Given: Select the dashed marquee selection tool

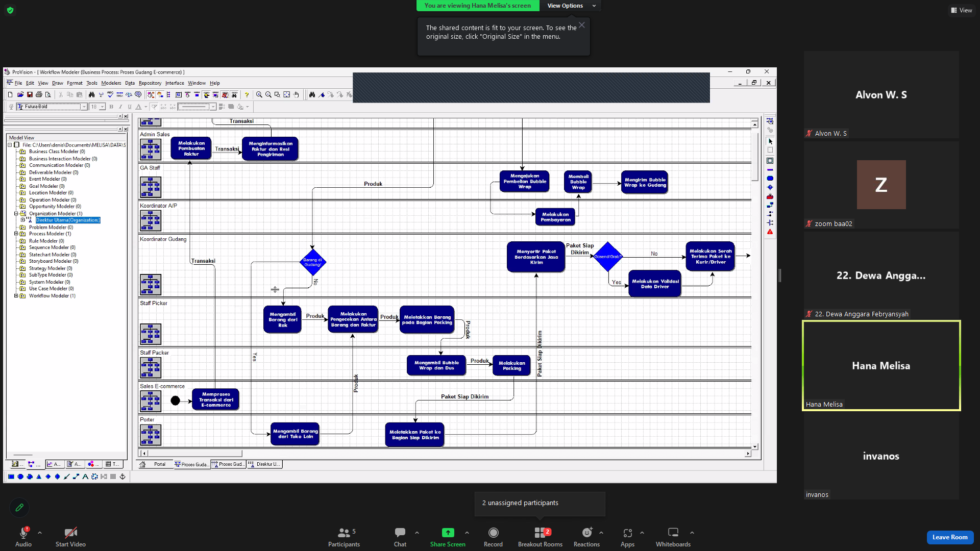Looking at the screenshot, I should [770, 151].
